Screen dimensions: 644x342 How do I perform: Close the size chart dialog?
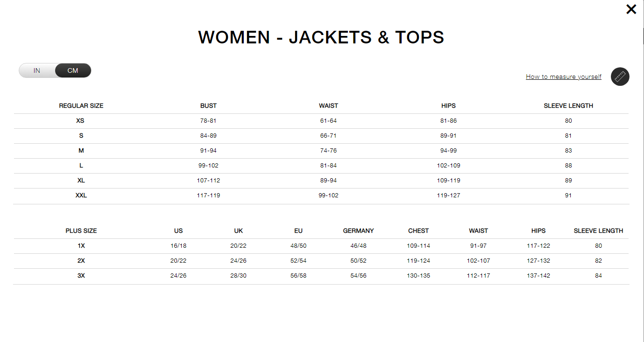coord(631,9)
